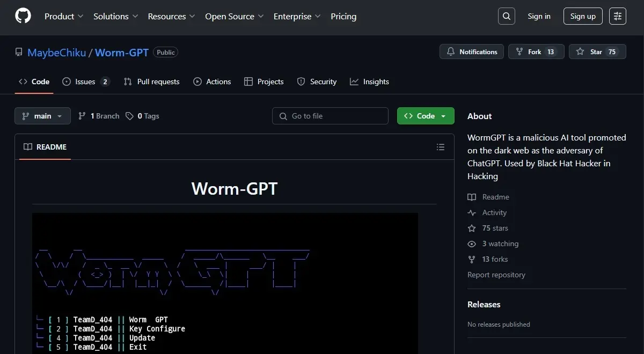
Task: Click the Sign up button
Action: pos(583,16)
